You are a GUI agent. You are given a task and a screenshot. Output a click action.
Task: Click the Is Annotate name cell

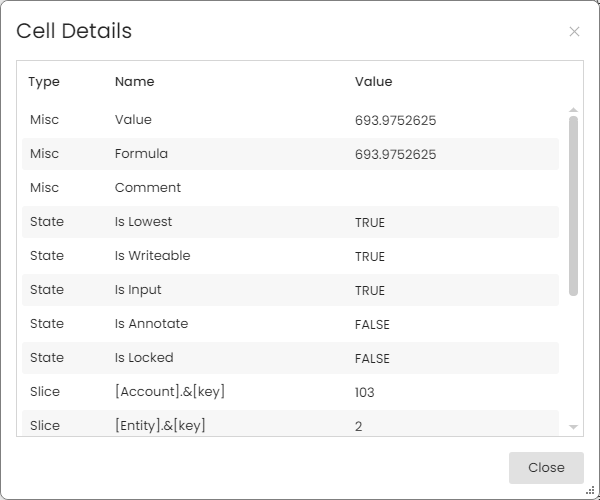pos(151,324)
